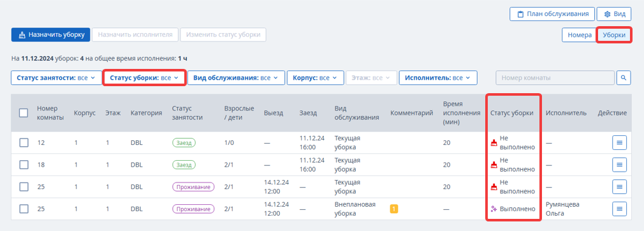Click the yellow comment badge with number 1
This screenshot has height=231, width=644.
click(x=394, y=209)
